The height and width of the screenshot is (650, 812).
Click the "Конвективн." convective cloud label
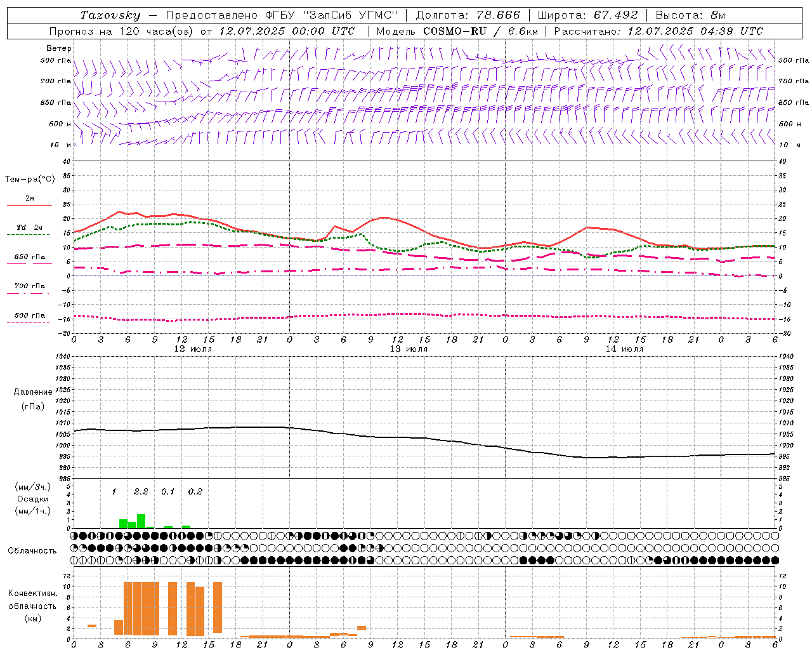32,594
